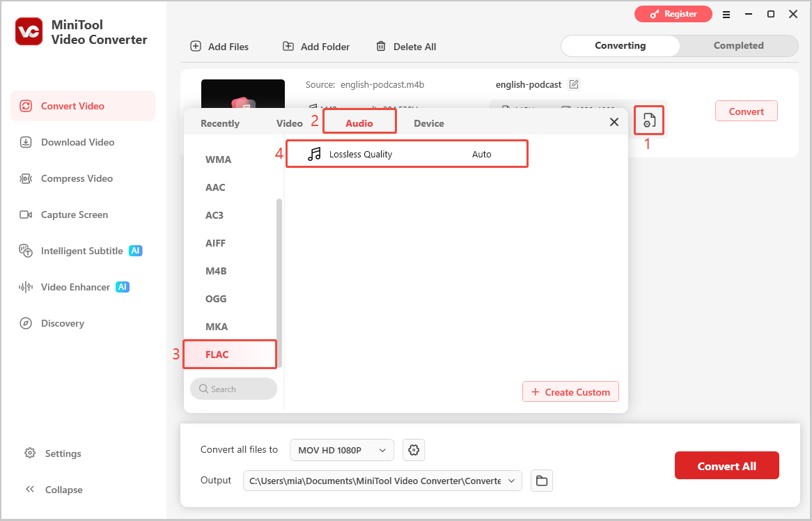Click the english-podcast video thumbnail
The width and height of the screenshot is (812, 521).
[243, 94]
